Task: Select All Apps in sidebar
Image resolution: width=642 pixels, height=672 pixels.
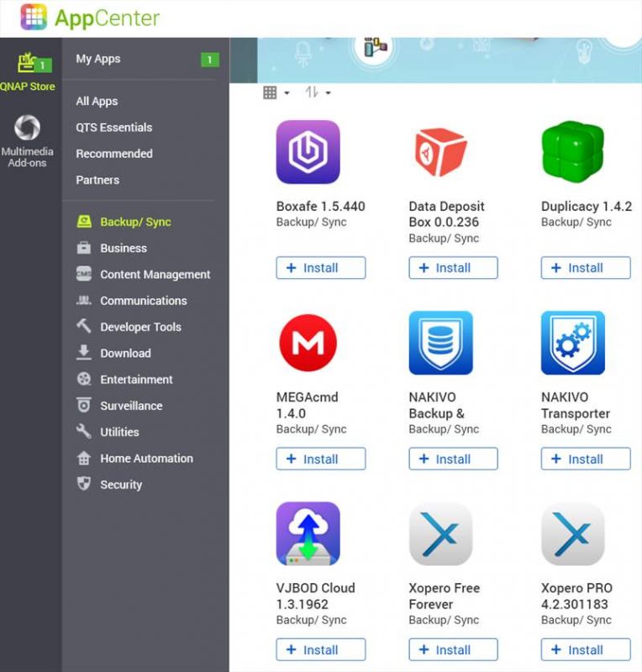Action: pyautogui.click(x=97, y=102)
